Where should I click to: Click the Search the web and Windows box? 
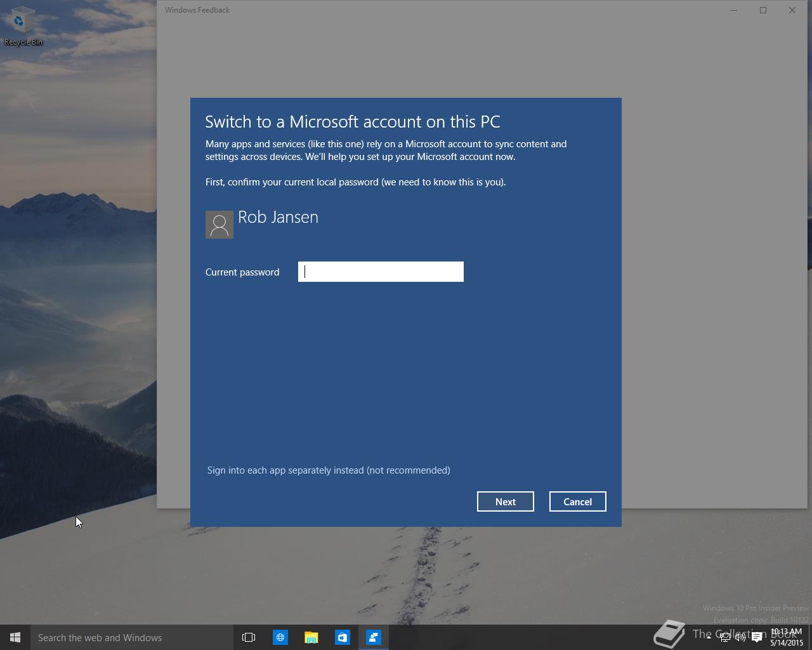click(132, 637)
